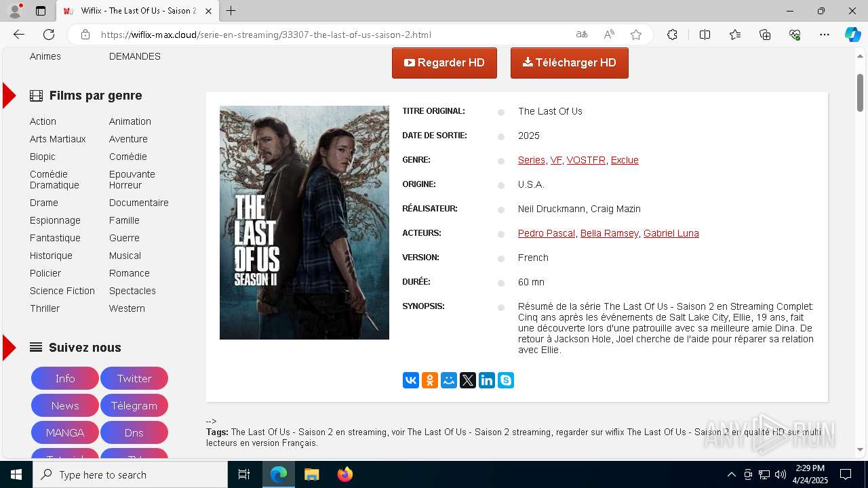This screenshot has height=488, width=868.
Task: Open Task View on the taskbar
Action: point(244,474)
